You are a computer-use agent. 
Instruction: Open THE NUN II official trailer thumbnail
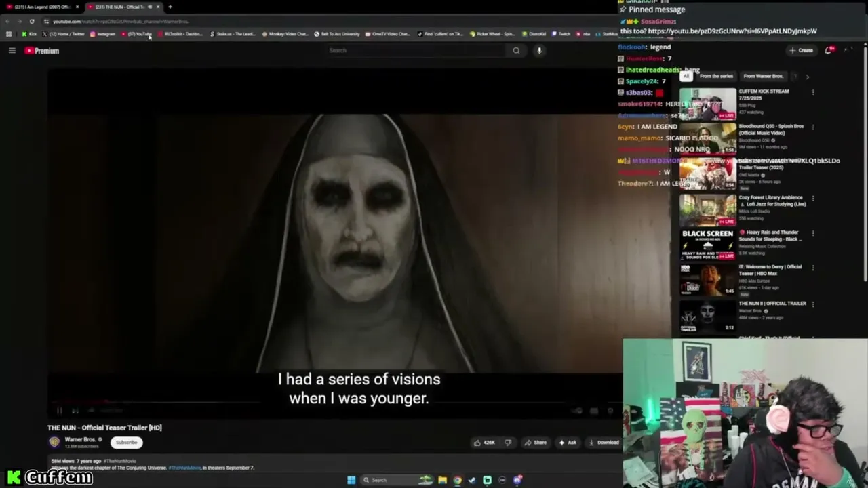707,316
